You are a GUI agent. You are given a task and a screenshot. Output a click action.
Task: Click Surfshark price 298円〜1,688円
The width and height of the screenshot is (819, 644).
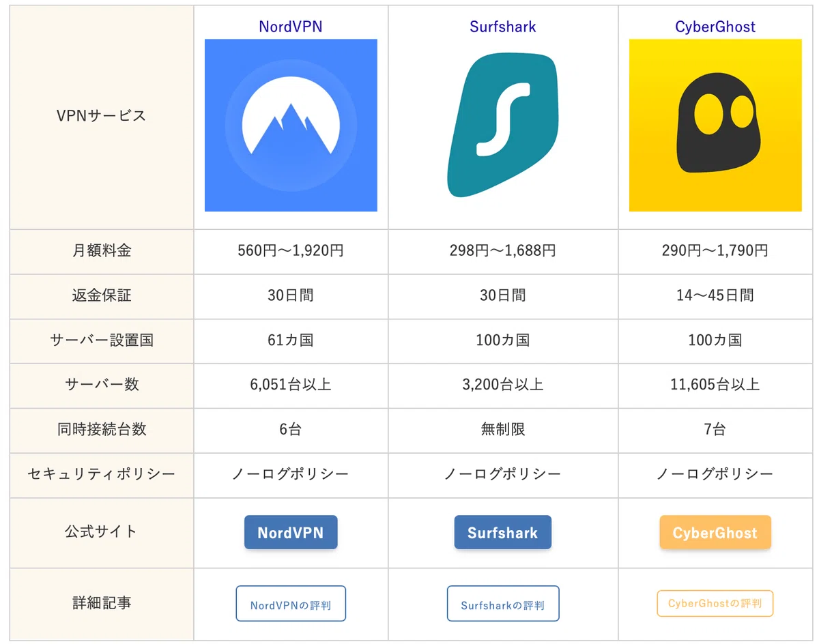click(x=503, y=252)
